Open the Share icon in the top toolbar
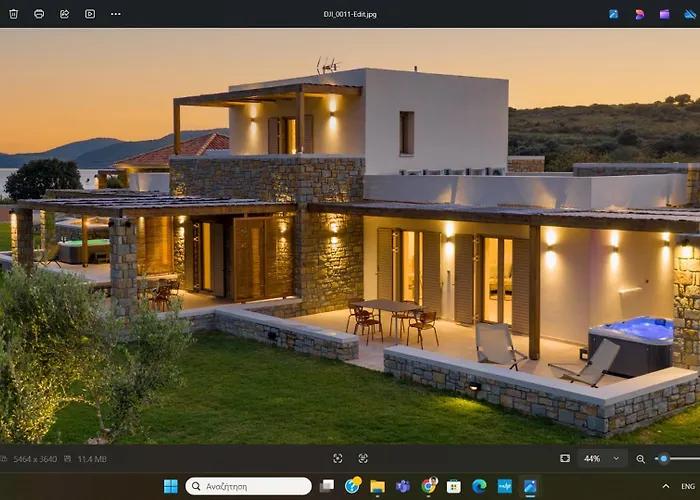 tap(64, 14)
